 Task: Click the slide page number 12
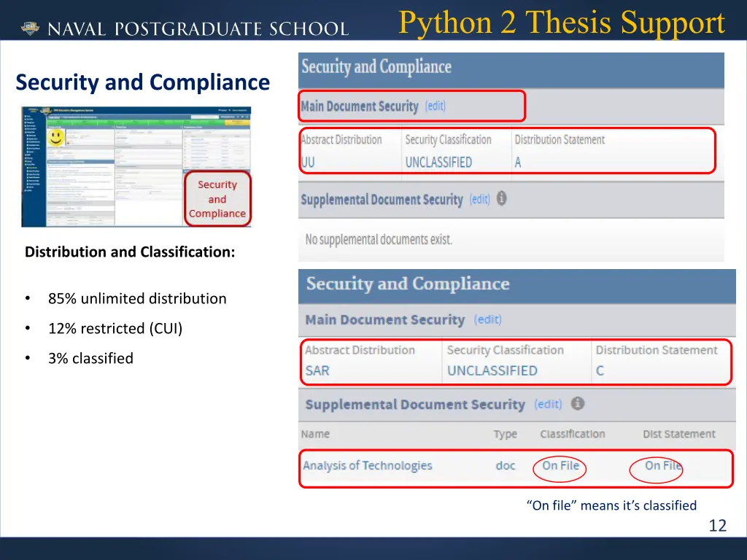point(718,525)
